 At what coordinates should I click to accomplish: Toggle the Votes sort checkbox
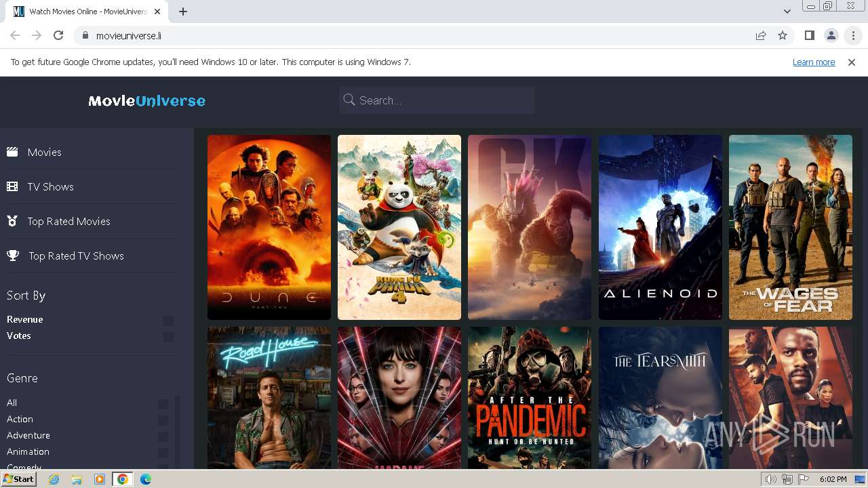click(x=168, y=337)
